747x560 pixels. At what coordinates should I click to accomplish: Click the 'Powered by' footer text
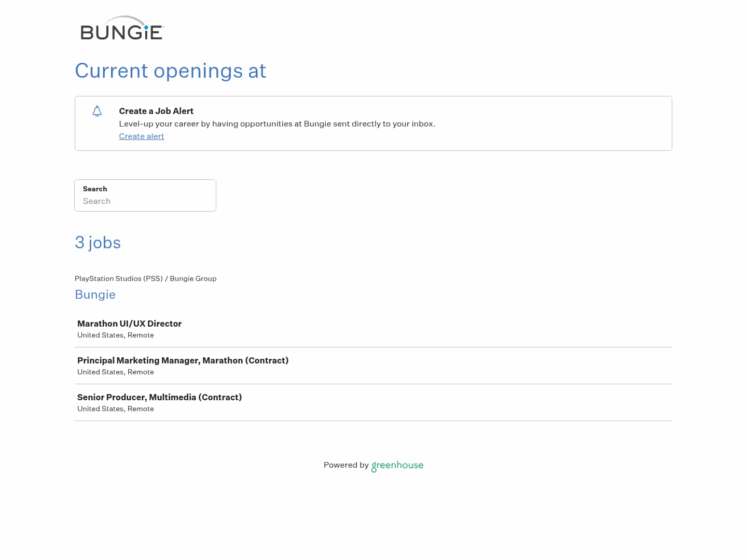pos(346,465)
